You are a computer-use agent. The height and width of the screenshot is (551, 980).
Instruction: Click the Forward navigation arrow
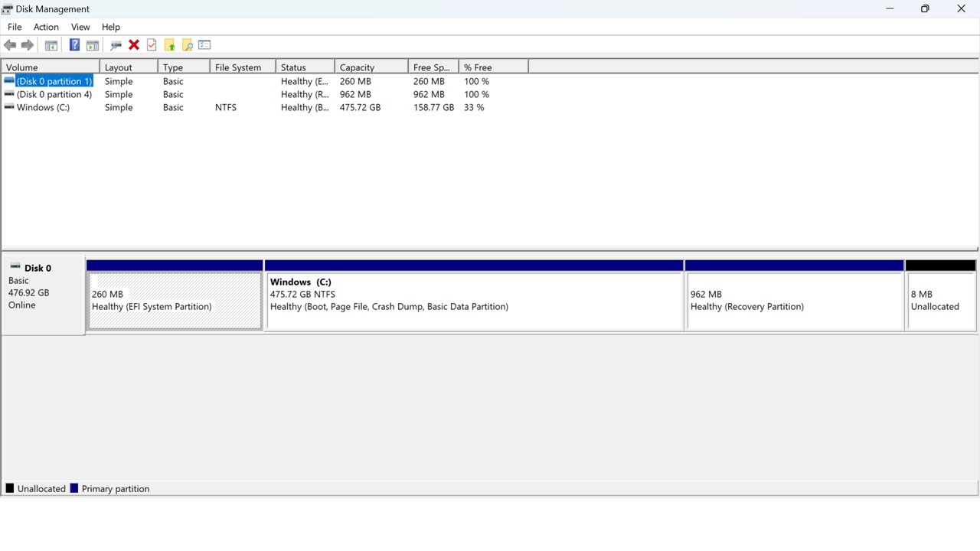tap(28, 44)
